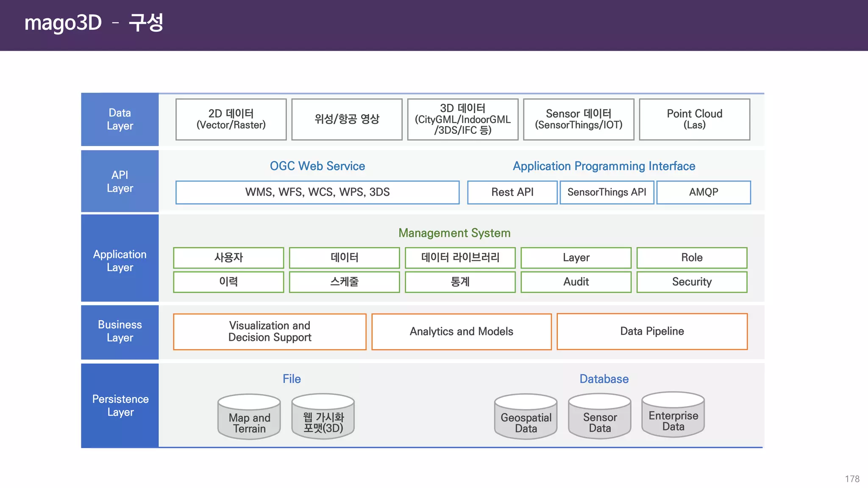Select the Data Pipeline box
The width and height of the screenshot is (868, 488).
coord(652,331)
